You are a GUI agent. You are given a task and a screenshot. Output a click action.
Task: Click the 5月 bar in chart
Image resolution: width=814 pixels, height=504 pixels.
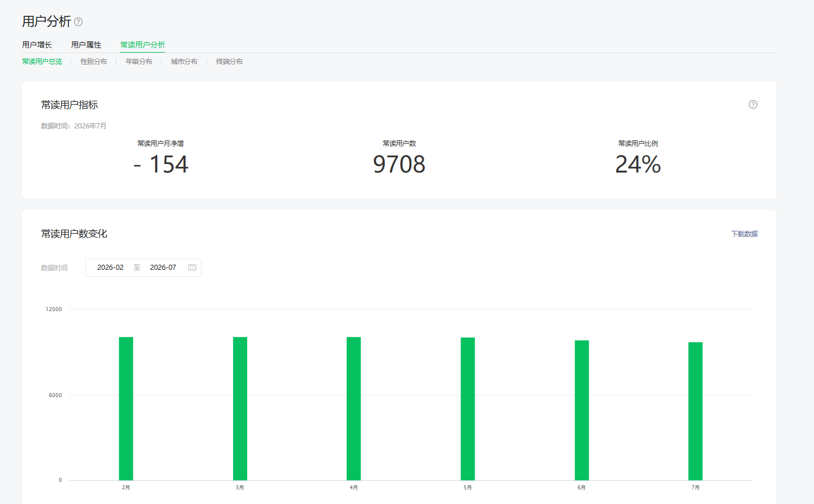pyautogui.click(x=468, y=409)
